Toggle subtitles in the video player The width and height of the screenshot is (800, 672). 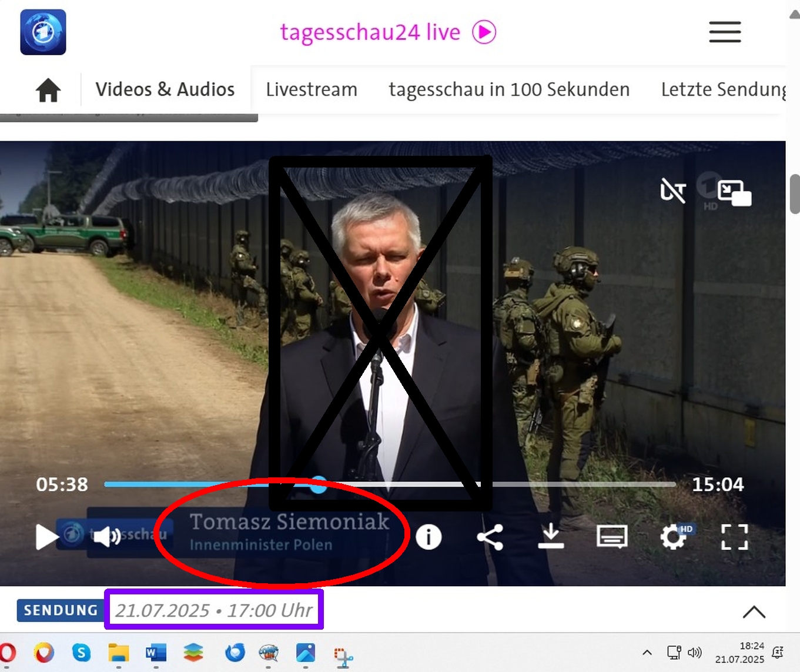tap(612, 537)
